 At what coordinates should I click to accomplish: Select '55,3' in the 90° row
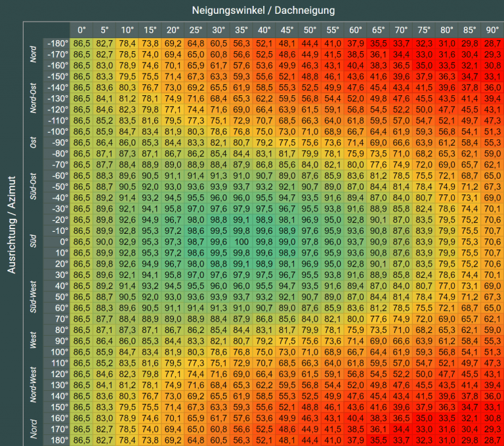pyautogui.click(x=492, y=341)
